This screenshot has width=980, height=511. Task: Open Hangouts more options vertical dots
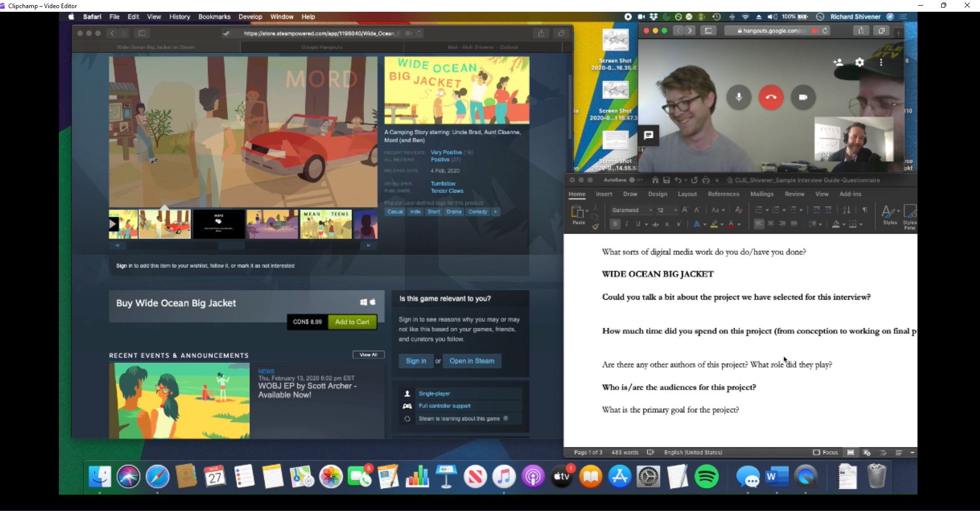(881, 62)
